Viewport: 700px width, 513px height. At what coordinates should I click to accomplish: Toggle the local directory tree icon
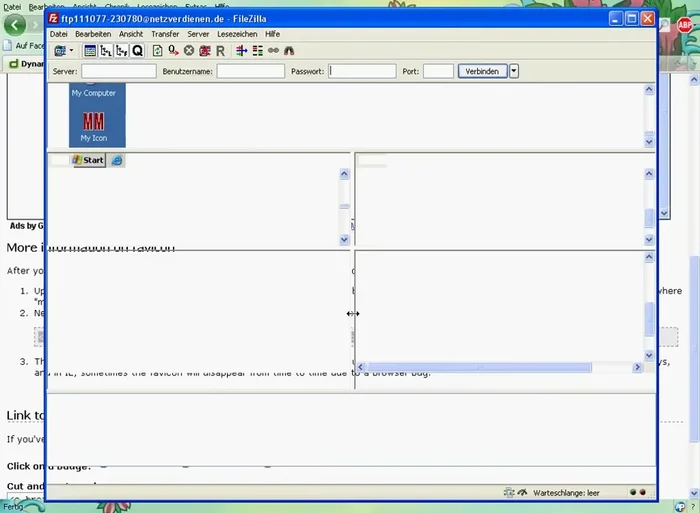[106, 51]
